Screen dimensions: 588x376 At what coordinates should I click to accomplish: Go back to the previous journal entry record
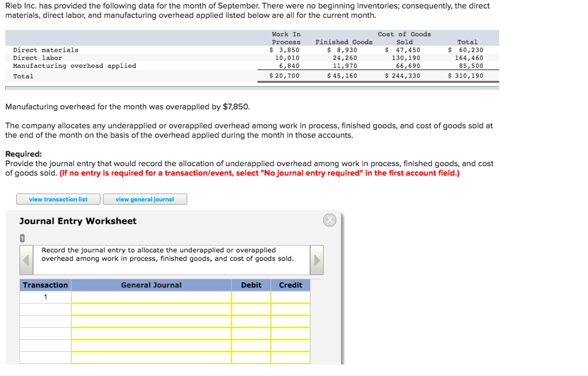(26, 260)
